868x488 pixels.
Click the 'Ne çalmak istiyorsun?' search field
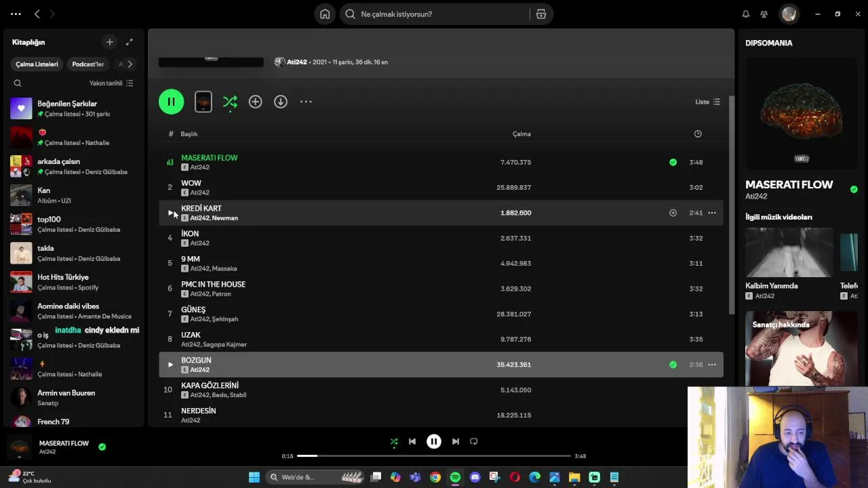coord(434,14)
